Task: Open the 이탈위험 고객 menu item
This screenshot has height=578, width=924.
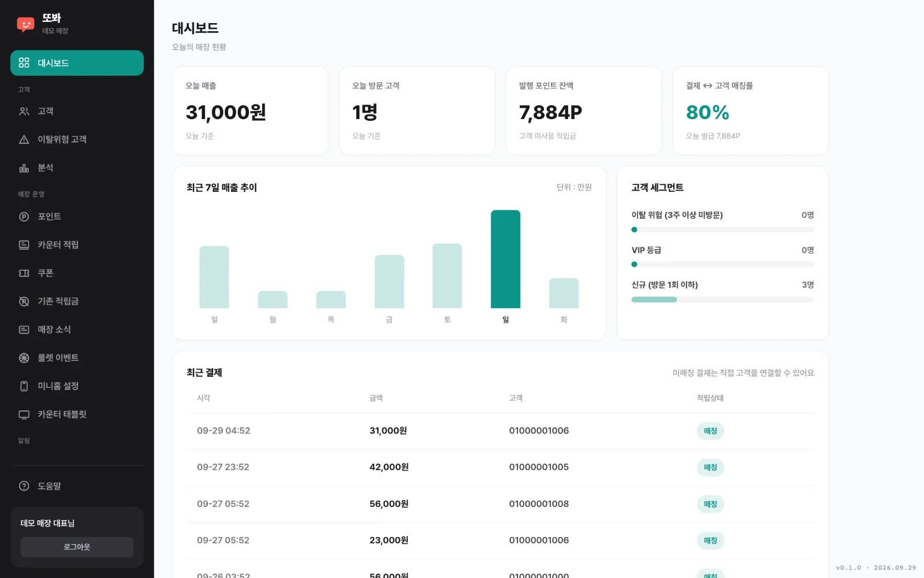Action: [x=77, y=139]
